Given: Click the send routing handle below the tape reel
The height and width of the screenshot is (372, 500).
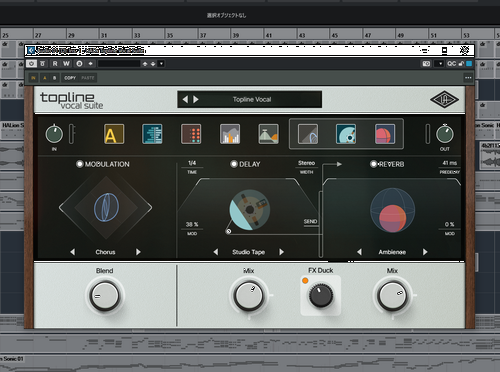Looking at the screenshot, I should 228,231.
